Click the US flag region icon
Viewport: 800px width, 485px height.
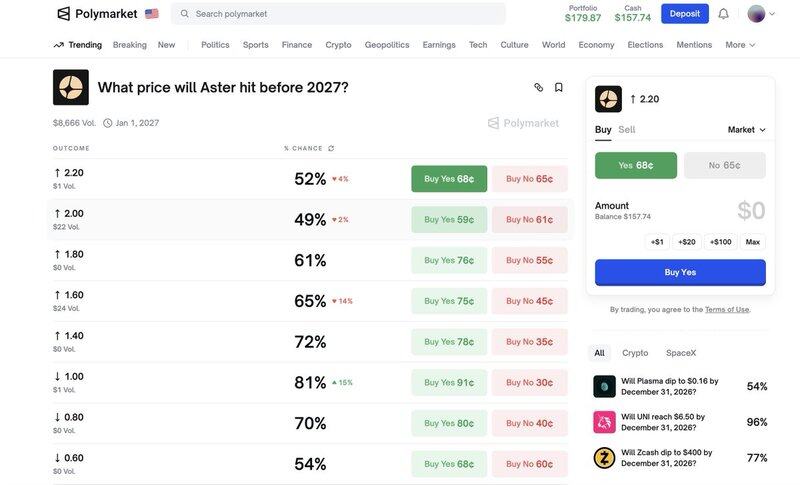(152, 14)
